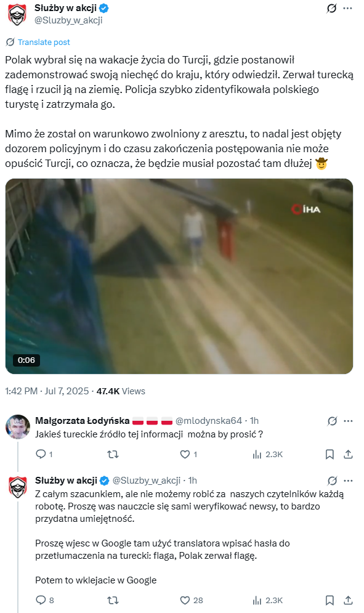
Task: Click the Grok icon on main post
Action: tap(331, 8)
